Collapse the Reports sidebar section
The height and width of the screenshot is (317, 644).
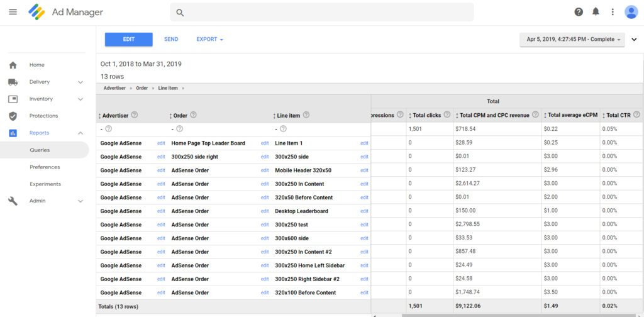click(x=80, y=133)
